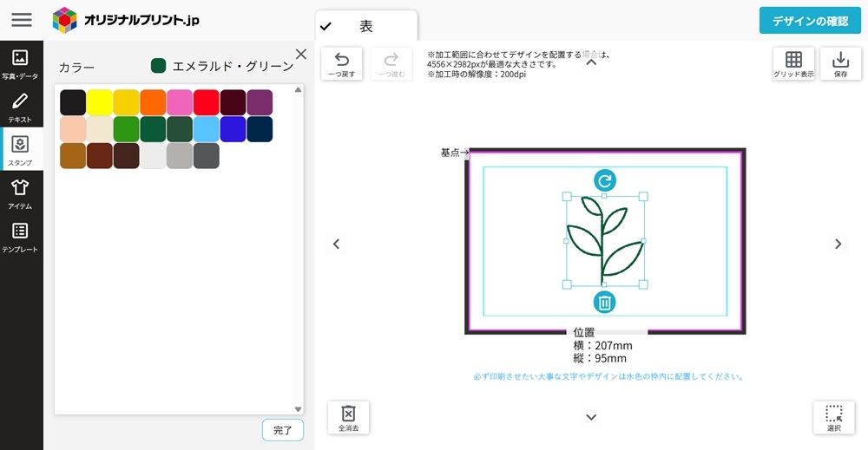
Task: Pick the pink color swatch
Action: click(180, 102)
